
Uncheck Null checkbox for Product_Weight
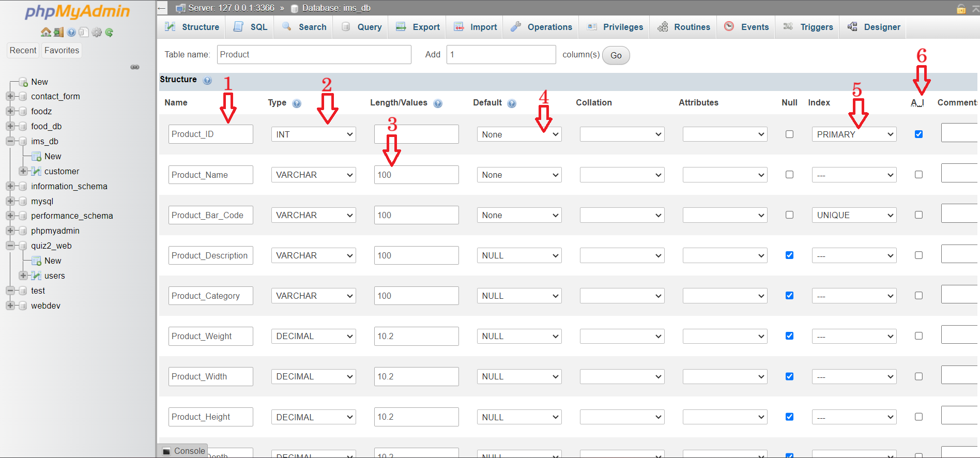(x=789, y=335)
